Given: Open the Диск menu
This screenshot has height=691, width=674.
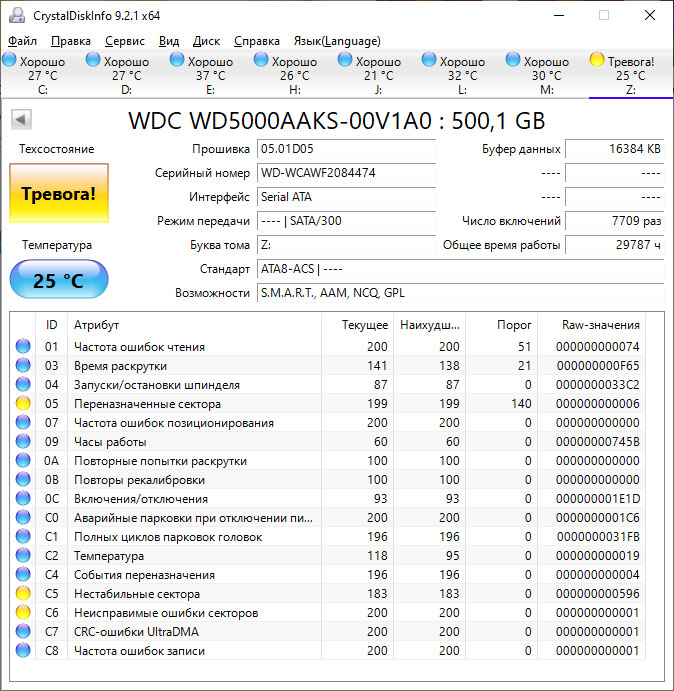Looking at the screenshot, I should click(206, 41).
